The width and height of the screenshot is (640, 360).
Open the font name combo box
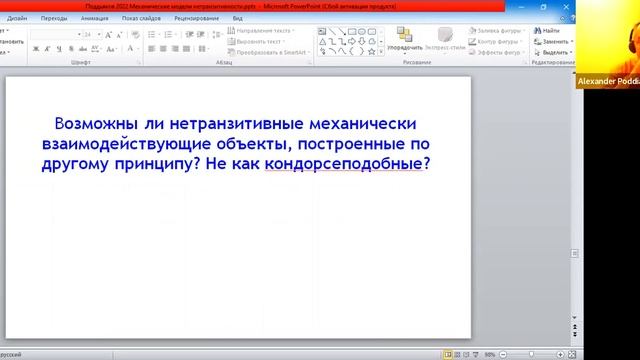click(x=56, y=35)
